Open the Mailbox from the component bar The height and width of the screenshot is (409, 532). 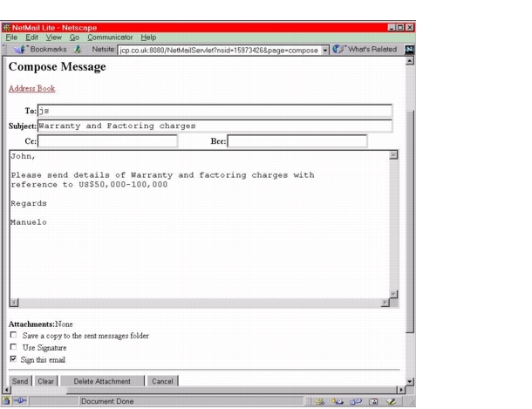(338, 401)
